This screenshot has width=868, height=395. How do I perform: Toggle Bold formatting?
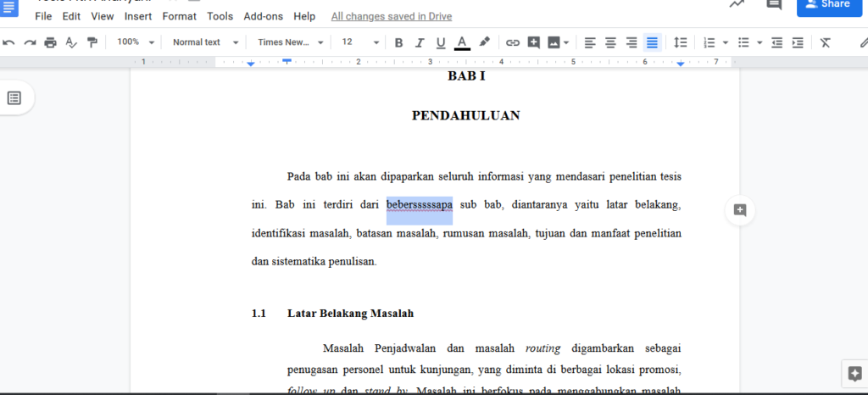398,42
